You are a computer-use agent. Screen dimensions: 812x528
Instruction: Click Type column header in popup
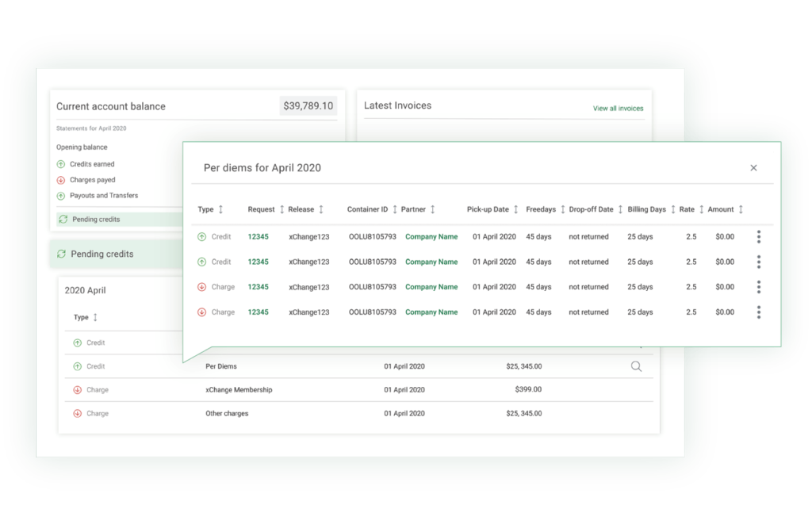click(205, 209)
